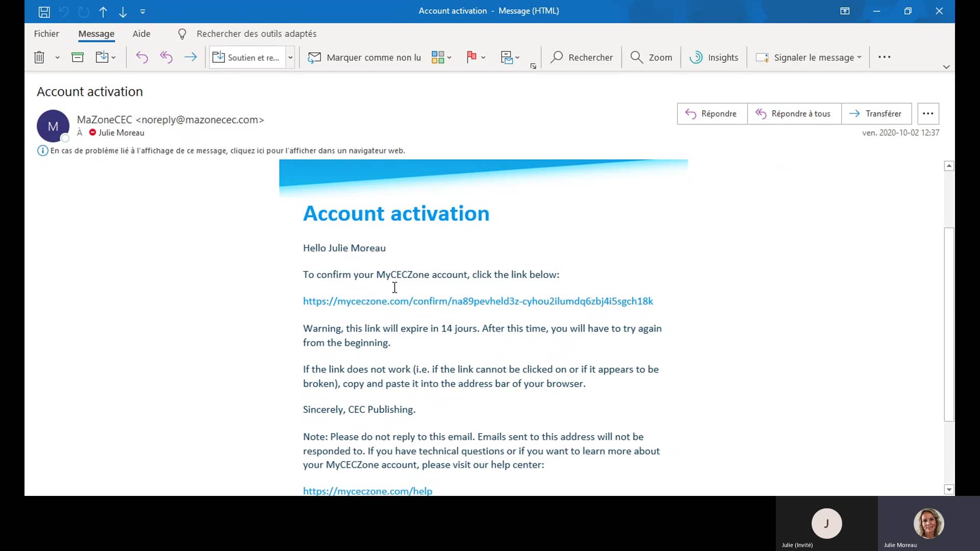Click the message vertical scrollbar thumb
980x551 pixels.
tap(949, 324)
